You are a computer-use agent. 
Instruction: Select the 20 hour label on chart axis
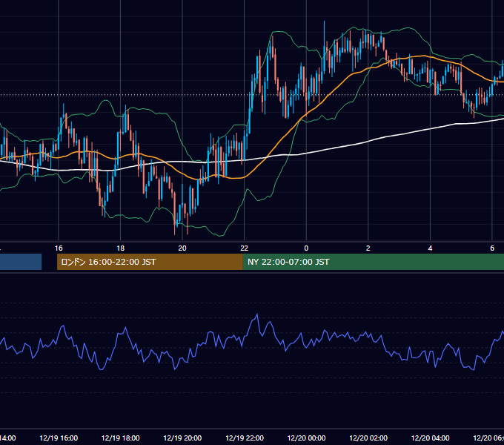click(182, 248)
